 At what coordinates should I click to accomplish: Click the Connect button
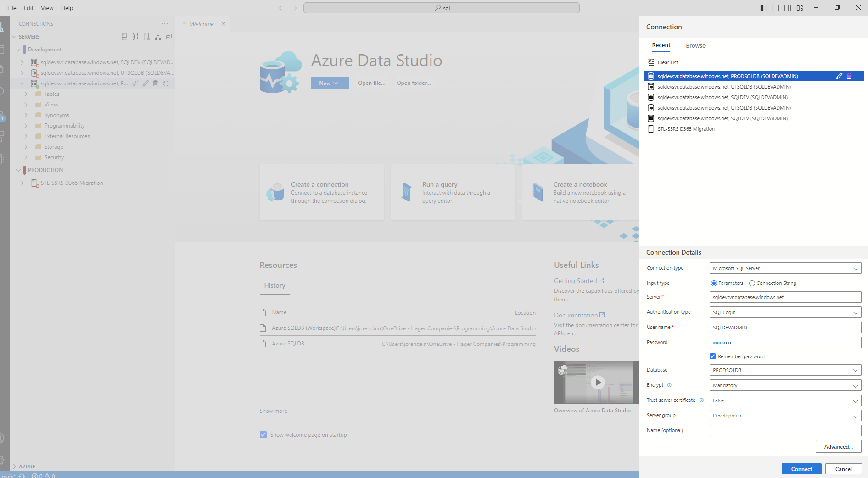pos(801,469)
